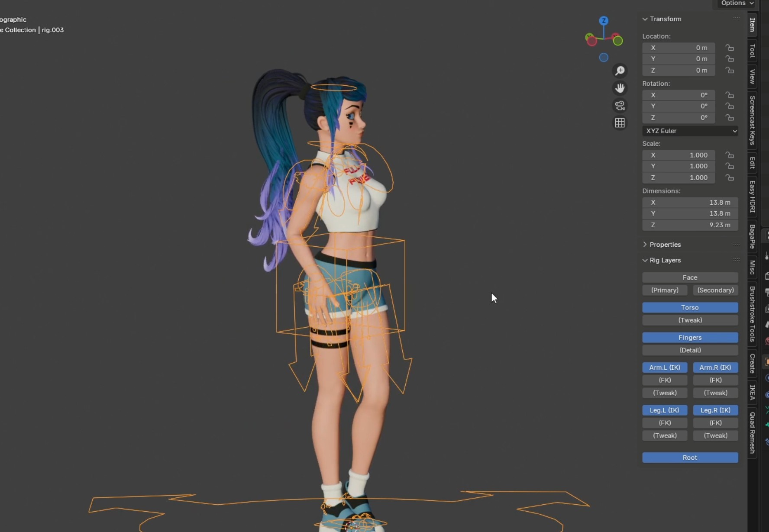Click the pan view hand icon

(620, 88)
